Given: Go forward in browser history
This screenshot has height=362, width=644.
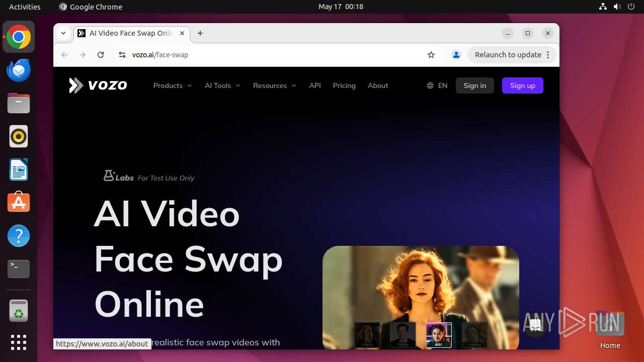Looking at the screenshot, I should tap(83, 55).
